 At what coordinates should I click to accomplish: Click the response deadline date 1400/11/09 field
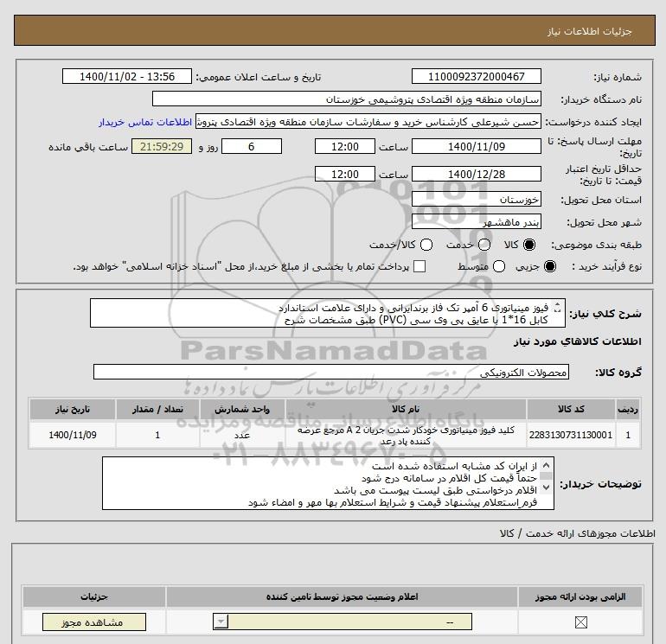[x=476, y=146]
